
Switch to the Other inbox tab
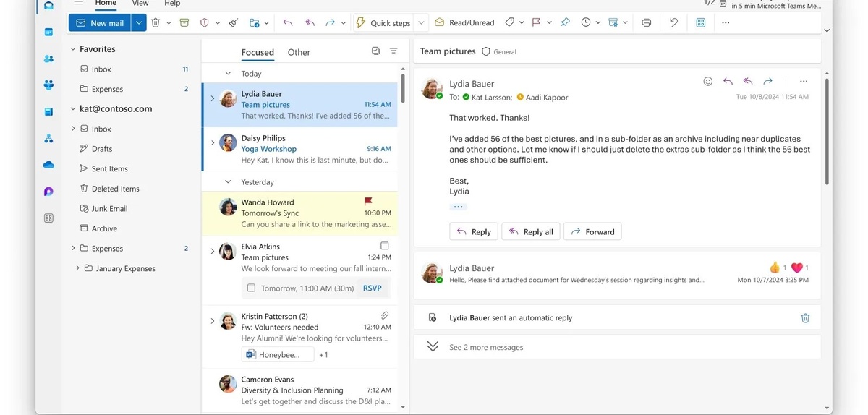299,52
